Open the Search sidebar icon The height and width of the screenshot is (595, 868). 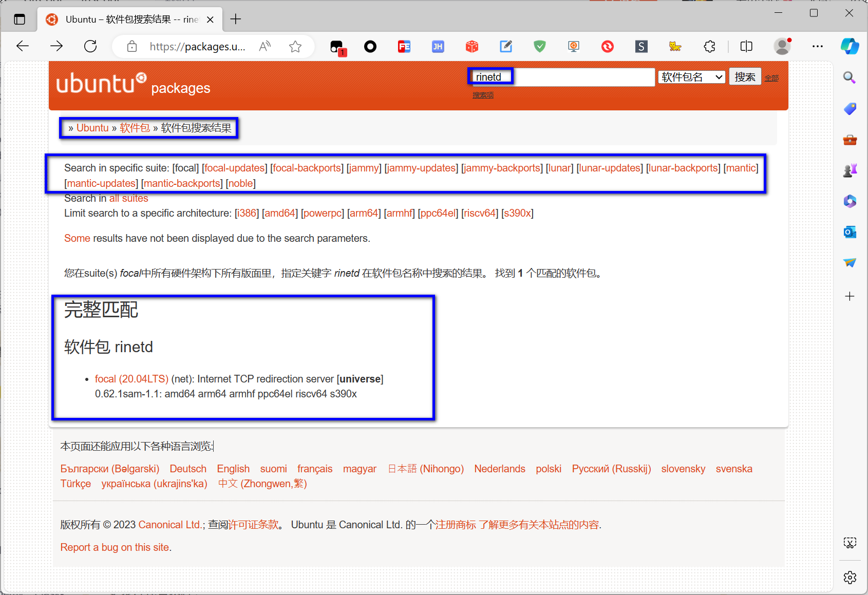pyautogui.click(x=850, y=77)
